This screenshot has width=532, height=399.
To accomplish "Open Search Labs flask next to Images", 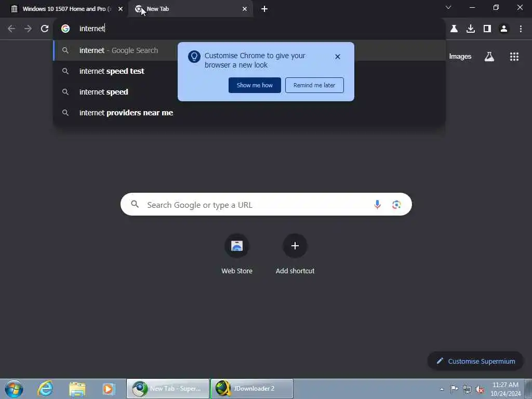I will point(489,57).
